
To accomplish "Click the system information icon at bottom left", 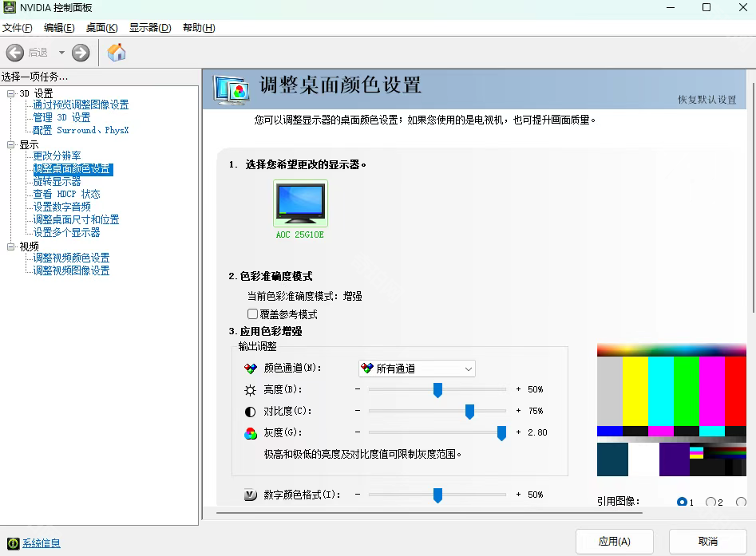I will pos(13,543).
